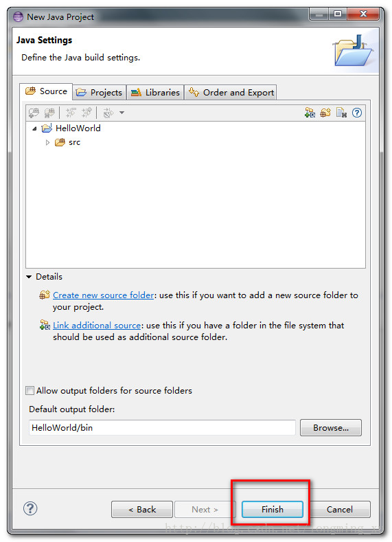This screenshot has height=542, width=392.
Task: Maximize the New Java Project window
Action: click(x=338, y=14)
